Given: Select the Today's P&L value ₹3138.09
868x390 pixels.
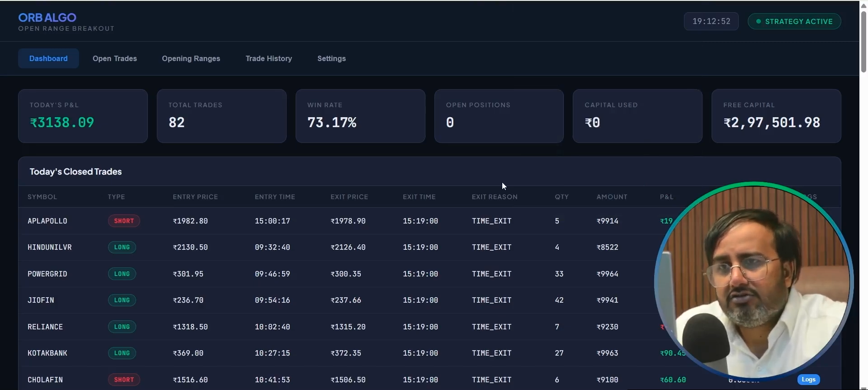Looking at the screenshot, I should [62, 123].
